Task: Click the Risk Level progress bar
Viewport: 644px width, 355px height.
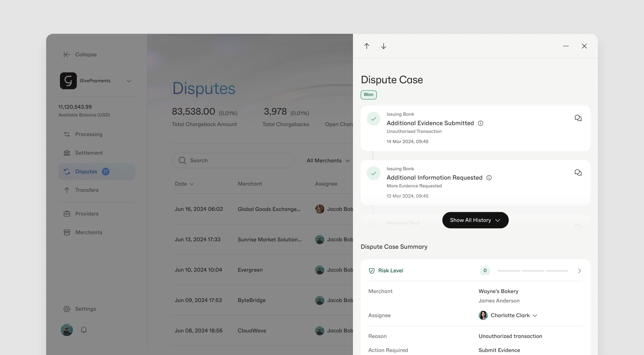Action: tap(533, 271)
